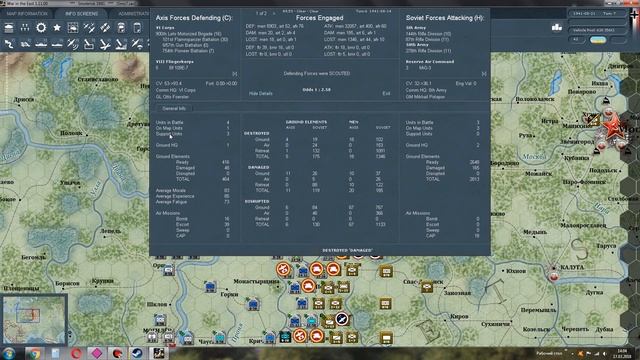640x360 pixels.
Task: Click the game icon in the taskbar
Action: pos(158,353)
